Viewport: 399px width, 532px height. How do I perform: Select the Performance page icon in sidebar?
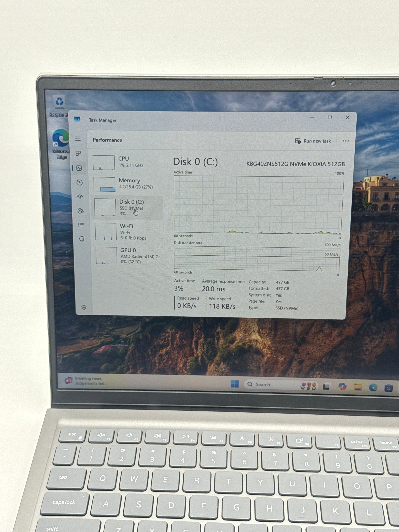(79, 168)
